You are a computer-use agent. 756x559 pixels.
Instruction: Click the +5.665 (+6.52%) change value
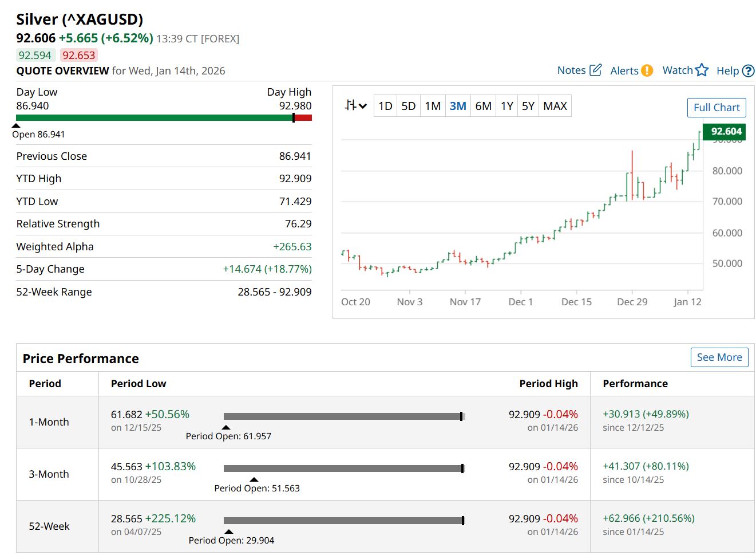pyautogui.click(x=106, y=38)
